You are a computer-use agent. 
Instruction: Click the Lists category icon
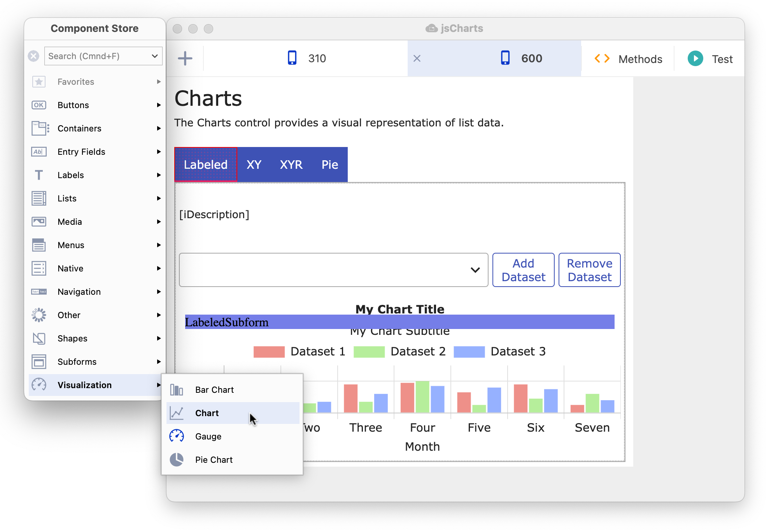point(39,198)
